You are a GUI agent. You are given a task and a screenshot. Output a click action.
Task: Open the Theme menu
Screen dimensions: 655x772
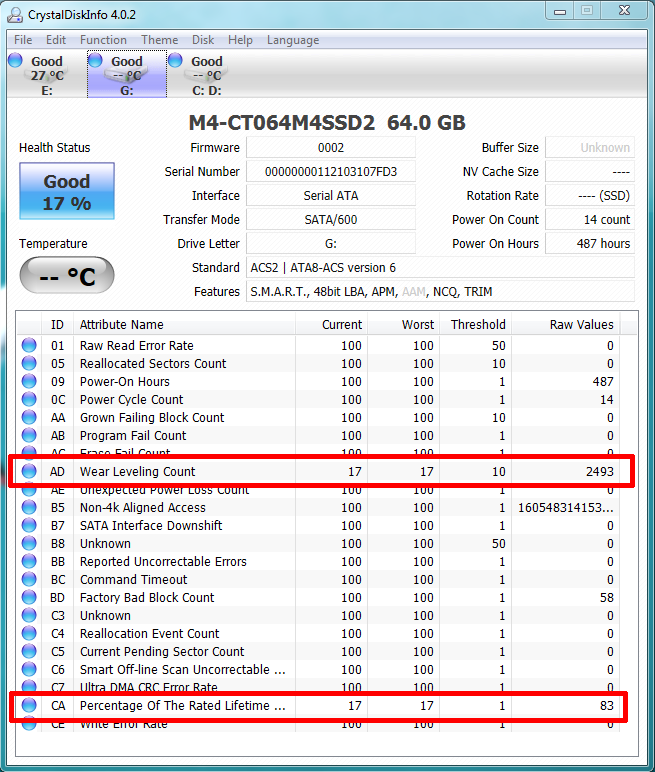(x=160, y=40)
